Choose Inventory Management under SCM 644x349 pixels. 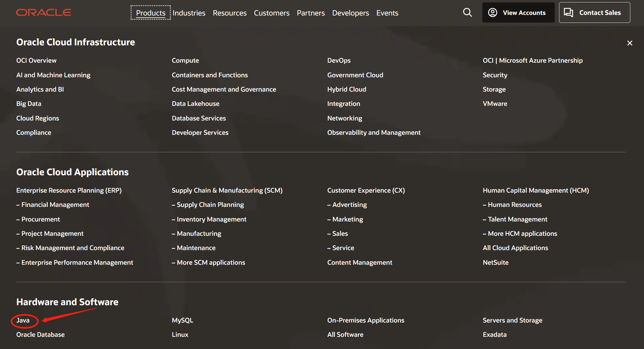(211, 219)
